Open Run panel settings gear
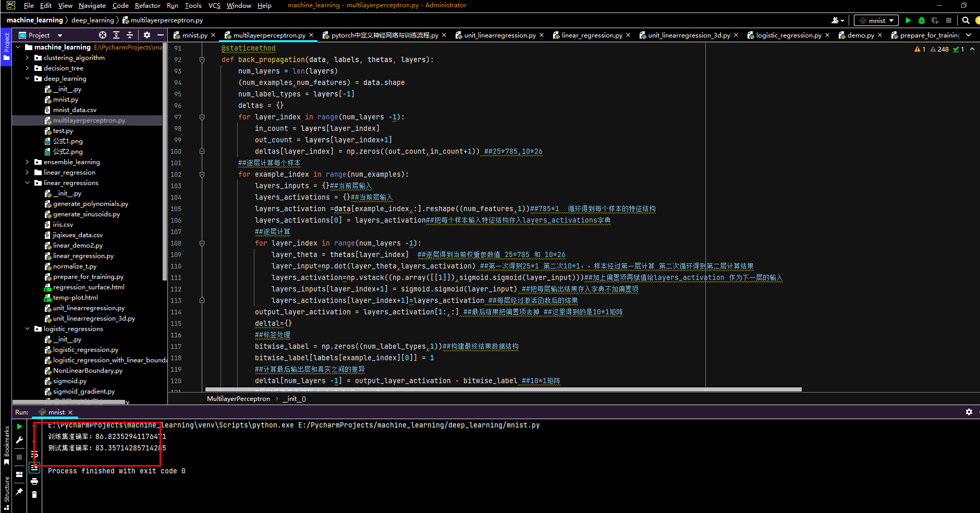 pos(969,412)
